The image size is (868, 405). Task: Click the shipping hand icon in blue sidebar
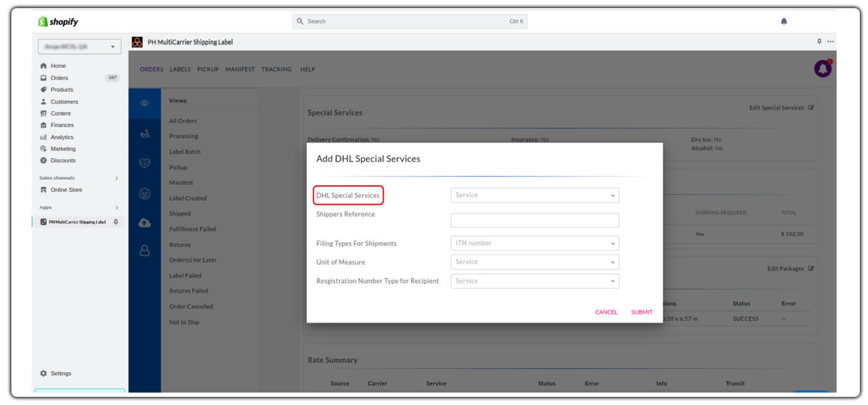point(144,133)
